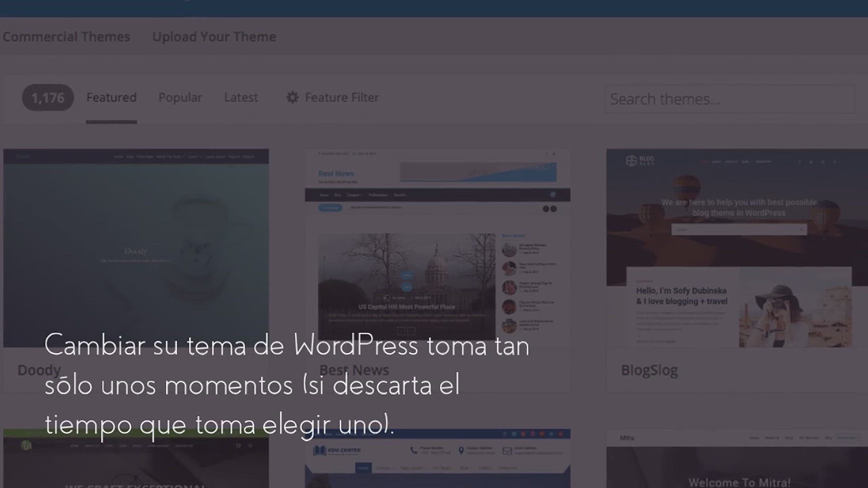Click the Edu Center book logo icon
Viewport: 868px width, 488px height.
pos(320,450)
